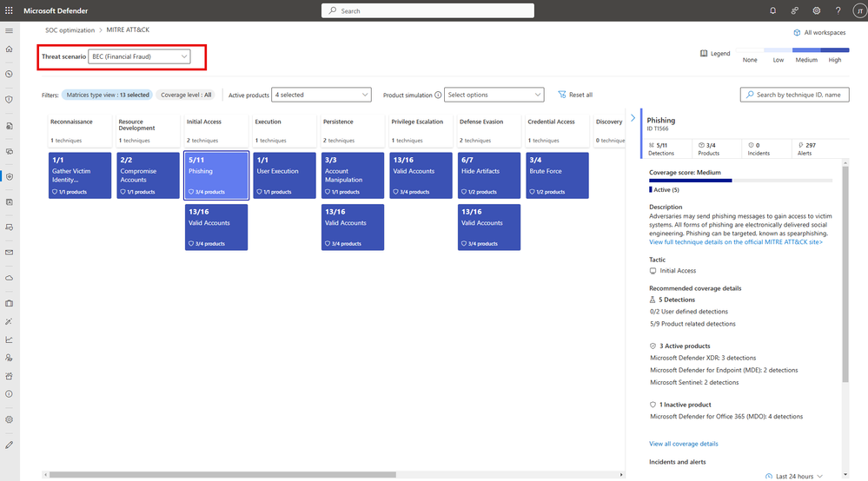
Task: Collapse the Phishing details panel chevron
Action: pyautogui.click(x=633, y=118)
